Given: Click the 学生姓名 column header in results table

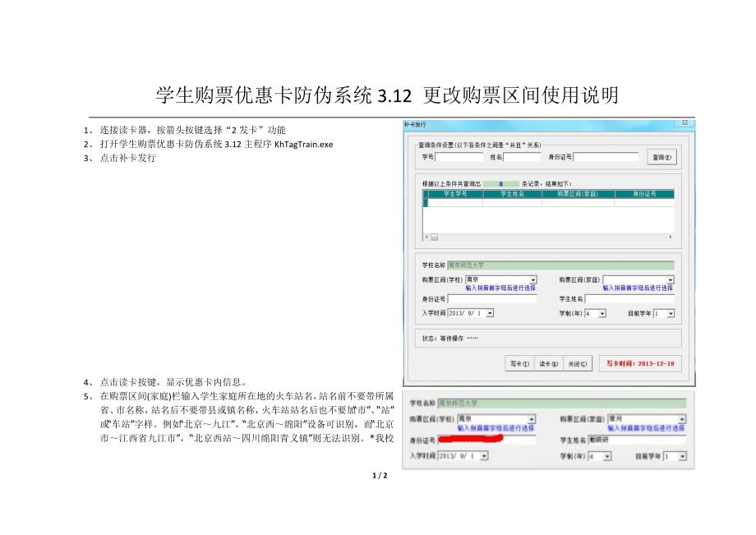Looking at the screenshot, I should coord(512,194).
